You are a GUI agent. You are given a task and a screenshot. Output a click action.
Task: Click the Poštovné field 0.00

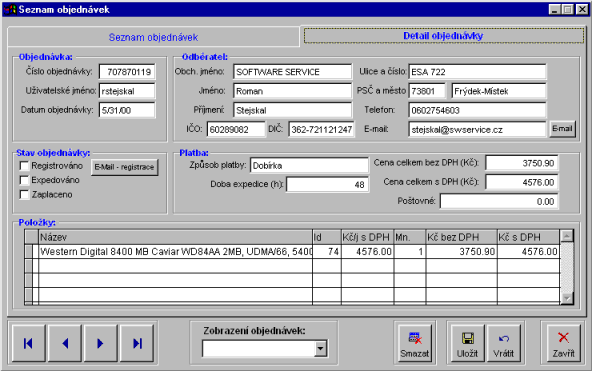[499, 201]
